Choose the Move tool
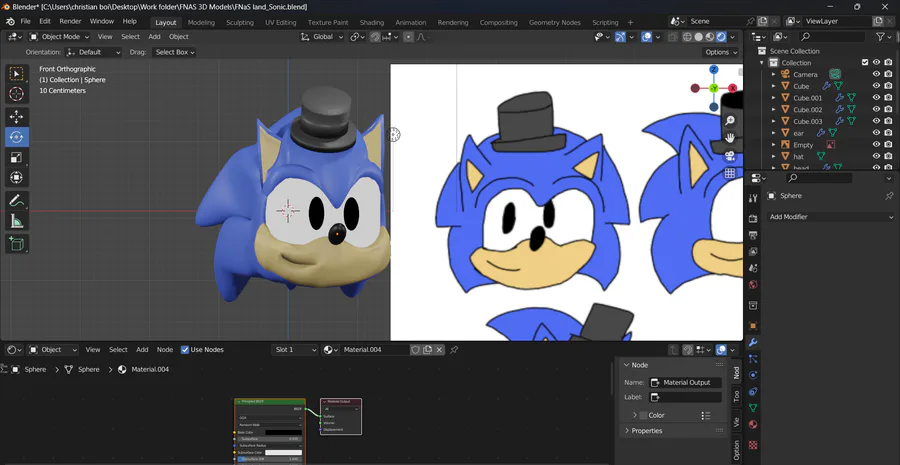 [17, 117]
